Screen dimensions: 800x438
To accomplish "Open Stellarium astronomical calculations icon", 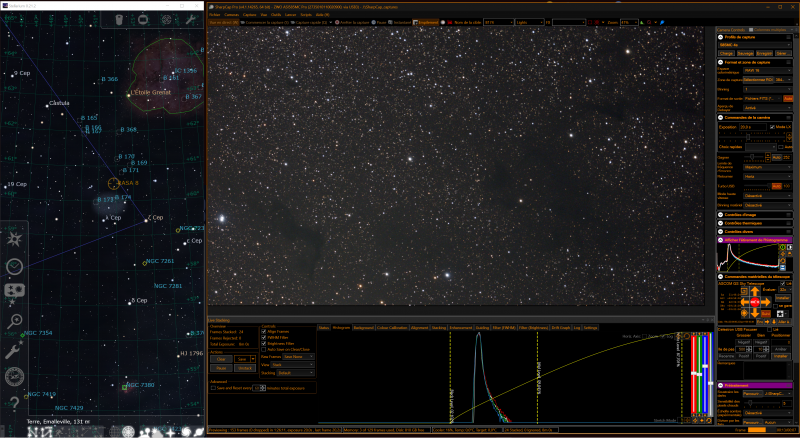I will click(14, 377).
